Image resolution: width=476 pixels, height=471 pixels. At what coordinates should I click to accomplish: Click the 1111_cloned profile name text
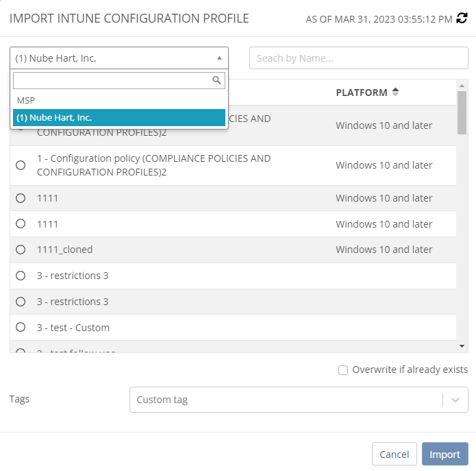click(x=65, y=250)
